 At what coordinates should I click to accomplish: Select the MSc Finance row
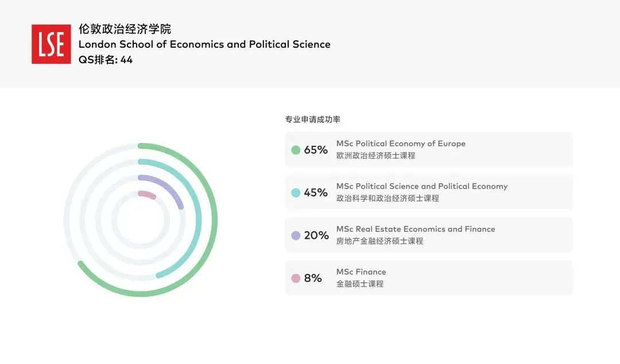coord(429,278)
